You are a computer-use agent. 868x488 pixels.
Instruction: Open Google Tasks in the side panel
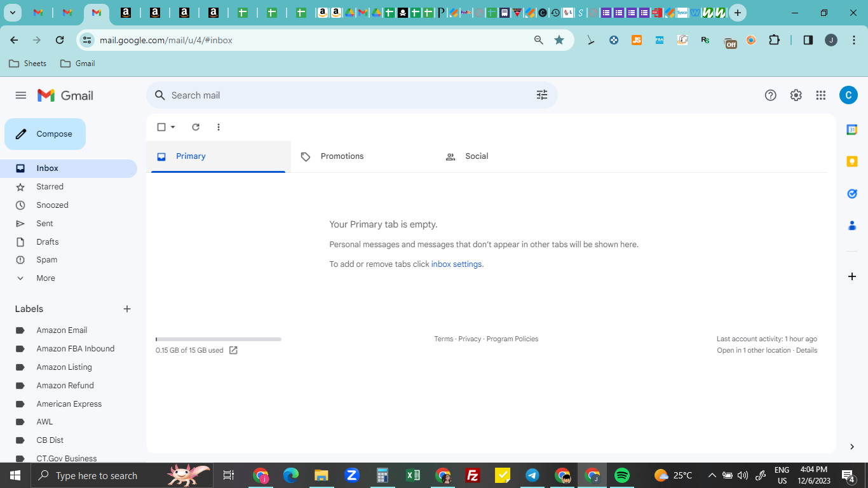pos(852,194)
